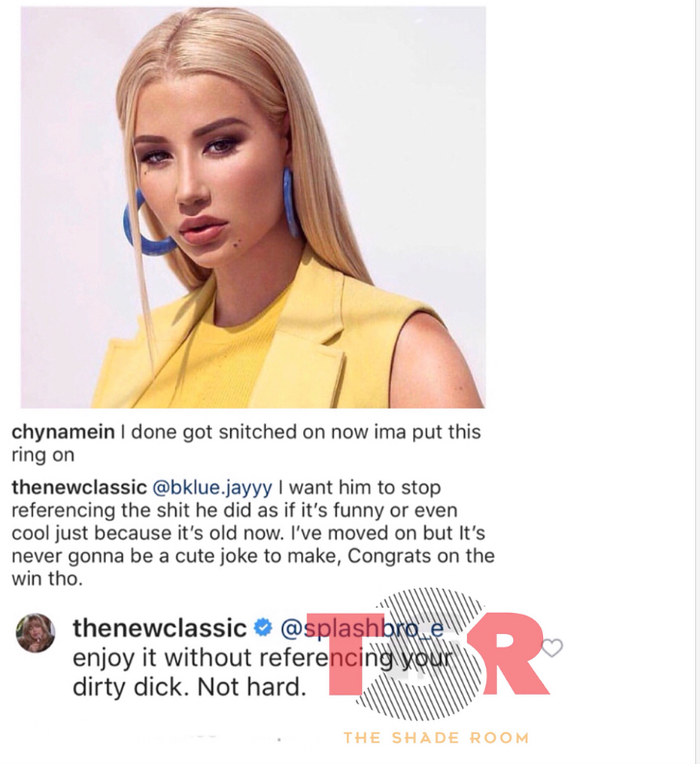Click the blue verified badge
700x764 pixels.
pyautogui.click(x=264, y=628)
